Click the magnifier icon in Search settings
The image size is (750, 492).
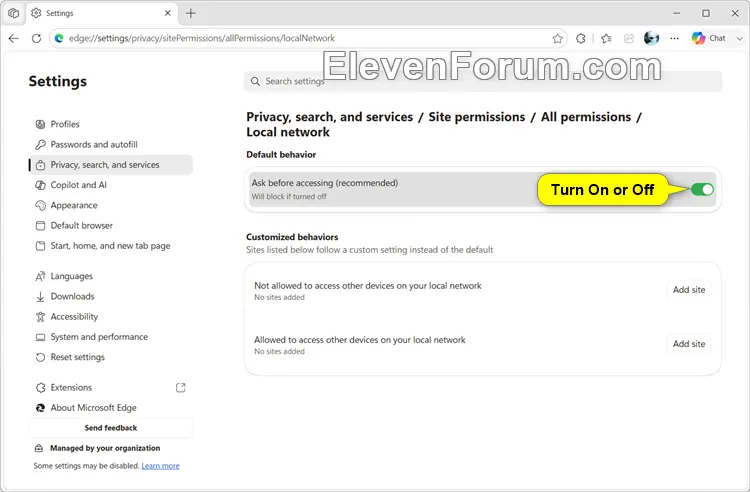tap(255, 81)
